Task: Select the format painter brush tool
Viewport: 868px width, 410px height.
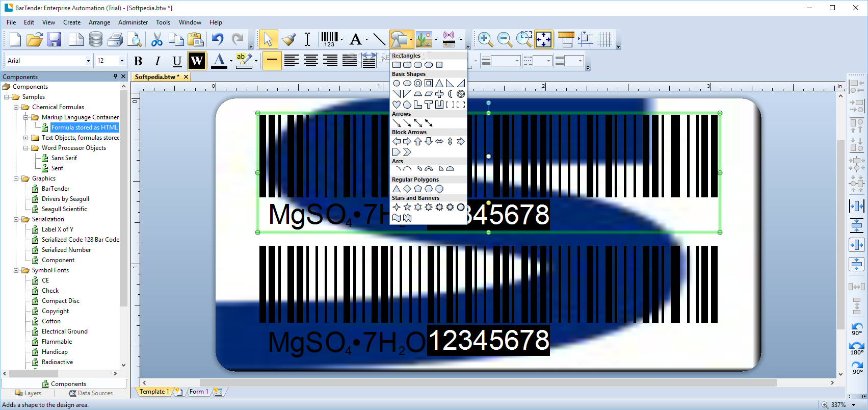Action: (x=288, y=39)
